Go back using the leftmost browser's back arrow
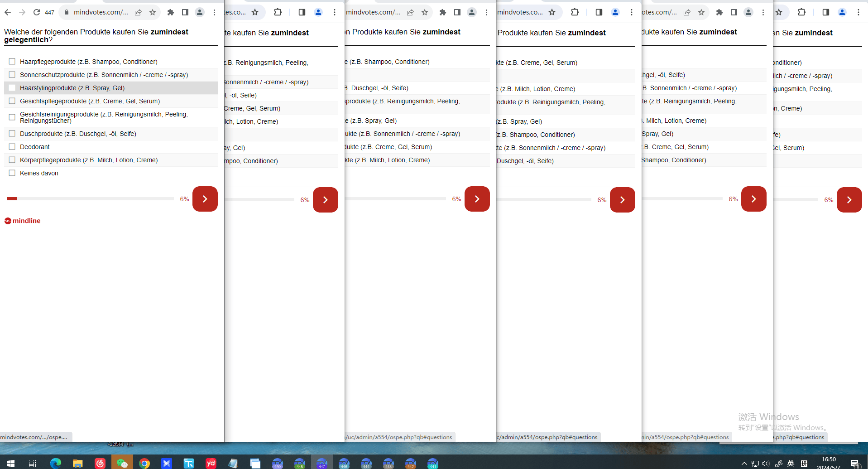 (x=8, y=12)
